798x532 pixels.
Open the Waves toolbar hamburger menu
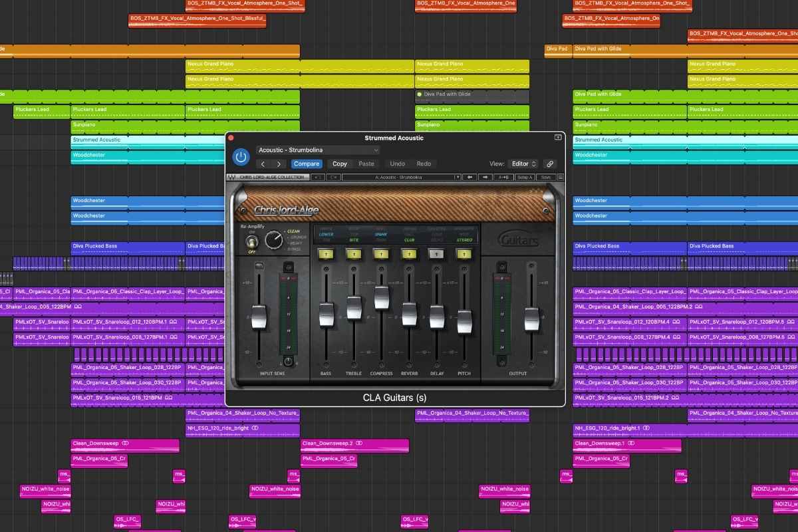click(x=561, y=177)
